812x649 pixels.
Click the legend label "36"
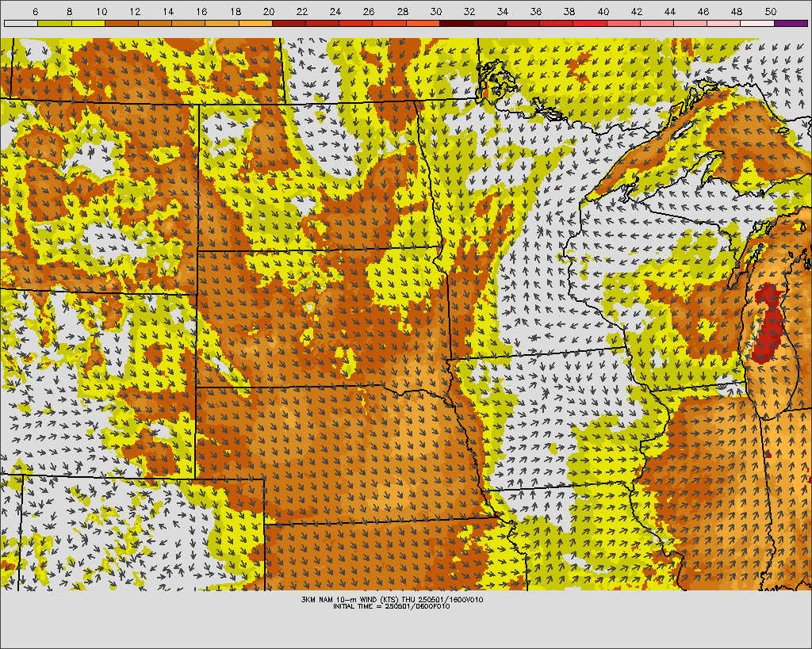click(536, 11)
